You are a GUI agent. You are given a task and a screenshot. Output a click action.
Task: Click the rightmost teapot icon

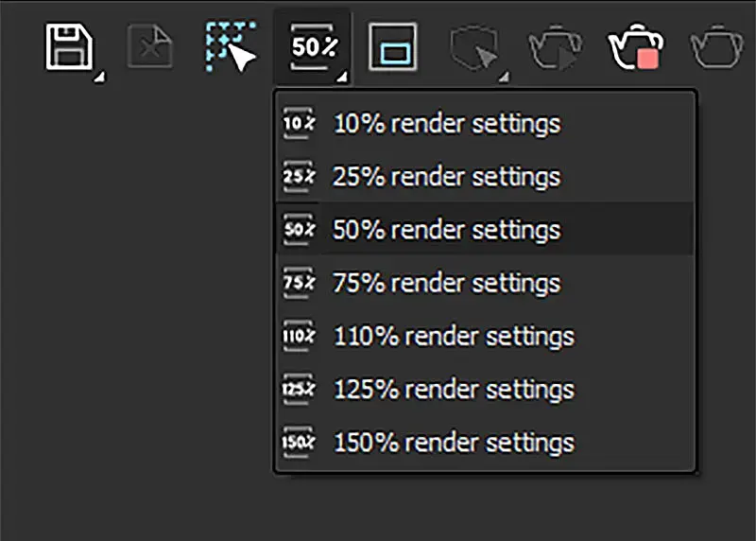720,47
